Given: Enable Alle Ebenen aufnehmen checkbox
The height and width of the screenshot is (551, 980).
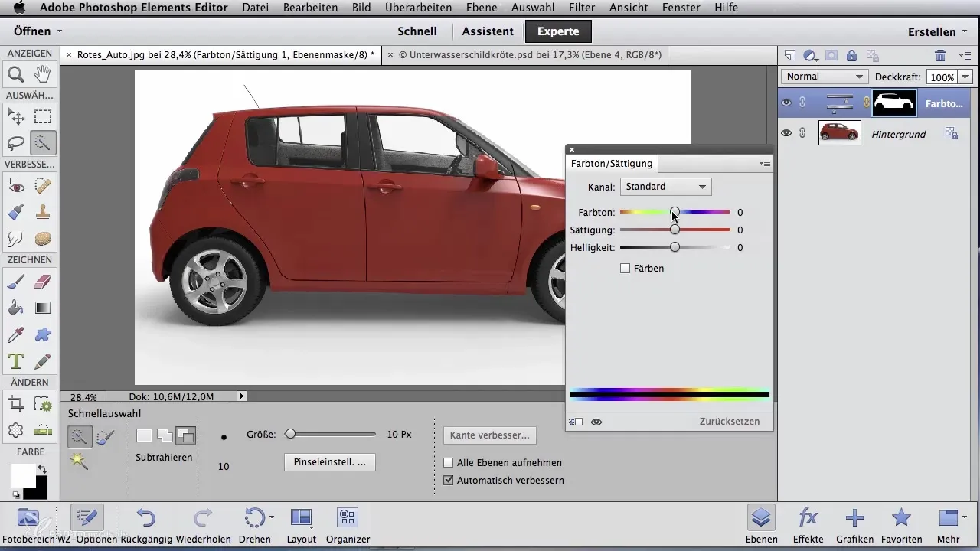Looking at the screenshot, I should pyautogui.click(x=449, y=463).
